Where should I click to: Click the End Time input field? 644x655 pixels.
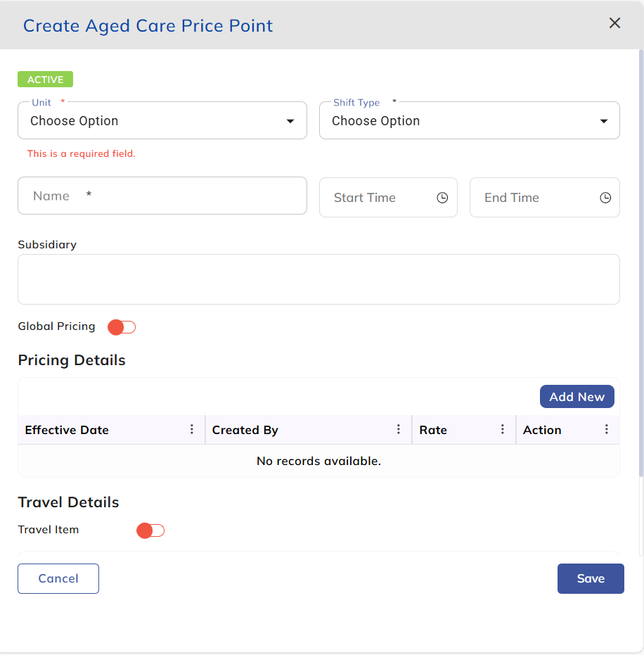pos(531,198)
